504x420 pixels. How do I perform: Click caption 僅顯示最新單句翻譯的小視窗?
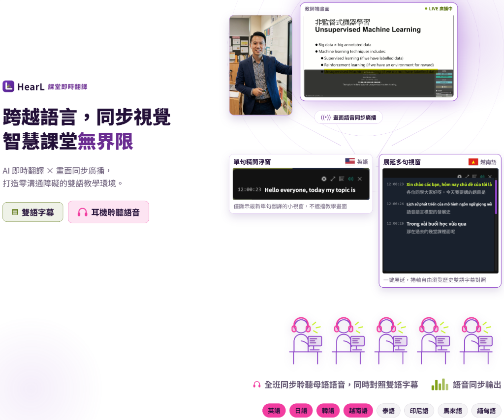290,206
